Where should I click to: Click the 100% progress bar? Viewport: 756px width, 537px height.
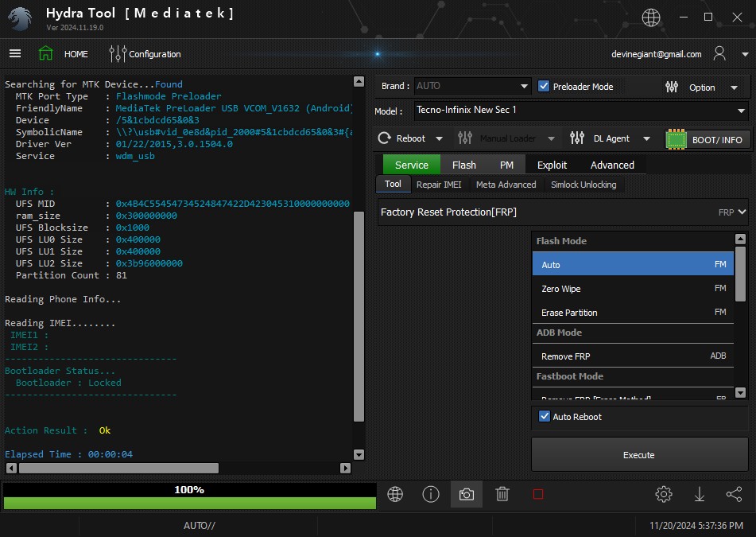pyautogui.click(x=189, y=496)
